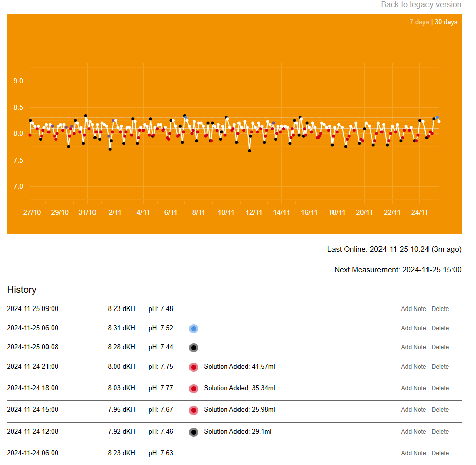Switch chart to 7 days view
This screenshot has width=476, height=465.
[x=419, y=22]
